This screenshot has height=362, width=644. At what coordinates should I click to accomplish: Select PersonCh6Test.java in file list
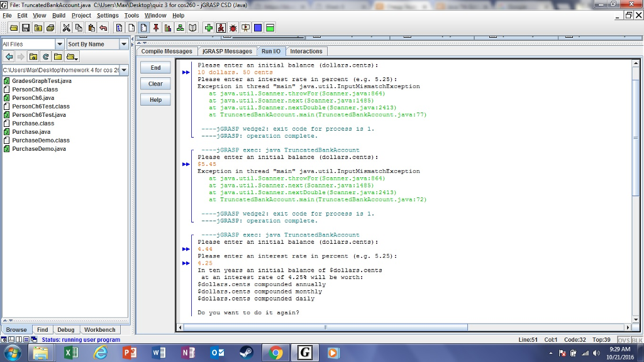click(x=35, y=115)
